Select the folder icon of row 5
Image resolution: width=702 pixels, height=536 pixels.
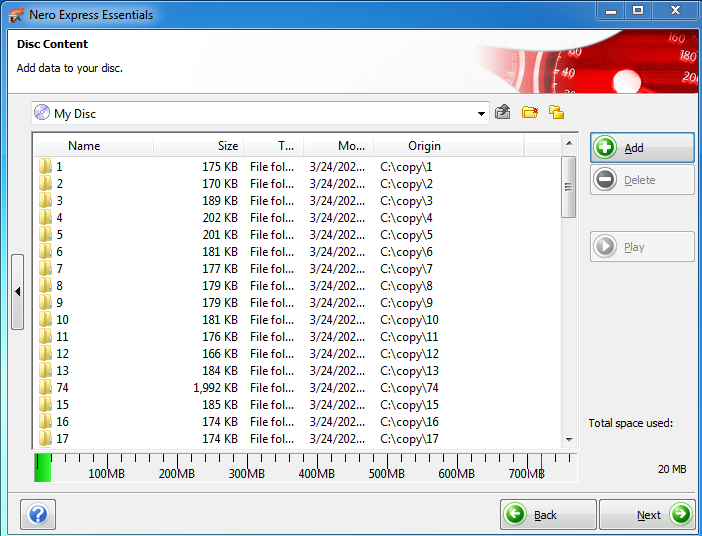(x=45, y=235)
